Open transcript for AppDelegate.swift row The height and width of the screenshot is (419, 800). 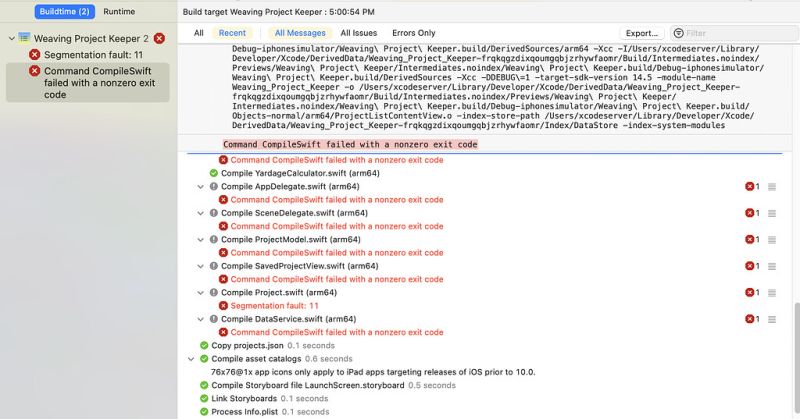pos(772,187)
